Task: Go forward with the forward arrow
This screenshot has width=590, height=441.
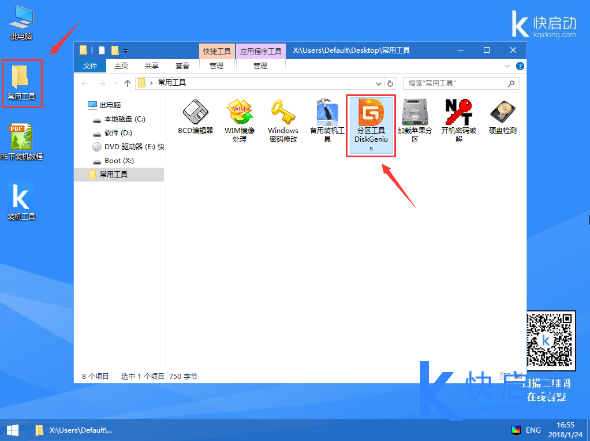Action: click(102, 83)
